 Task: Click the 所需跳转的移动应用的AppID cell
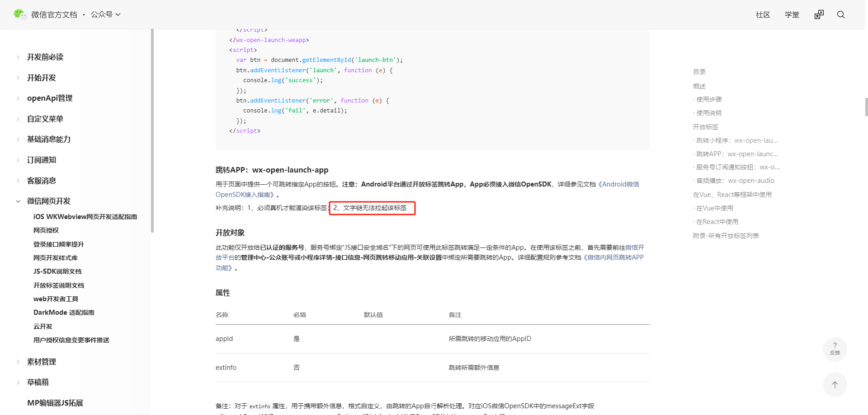pos(490,339)
